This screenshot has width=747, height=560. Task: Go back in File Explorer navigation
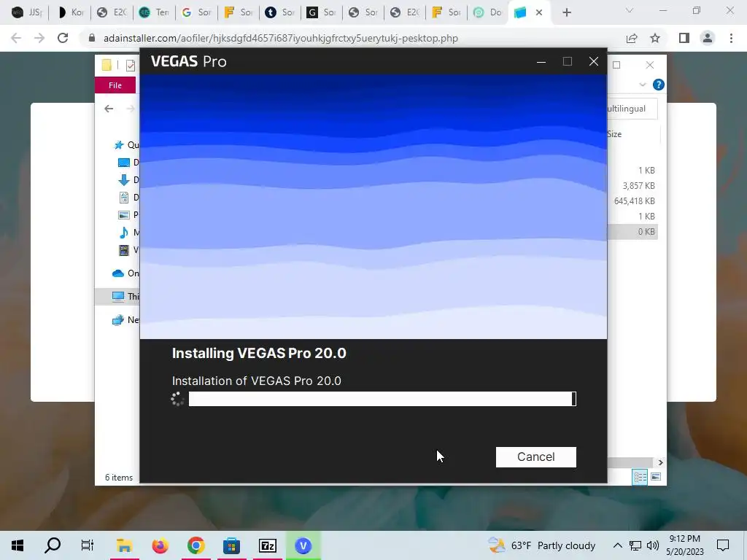click(x=109, y=109)
